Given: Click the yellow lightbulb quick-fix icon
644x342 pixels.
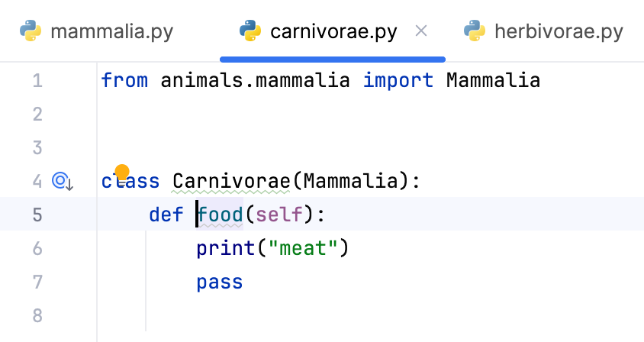Looking at the screenshot, I should tap(122, 173).
